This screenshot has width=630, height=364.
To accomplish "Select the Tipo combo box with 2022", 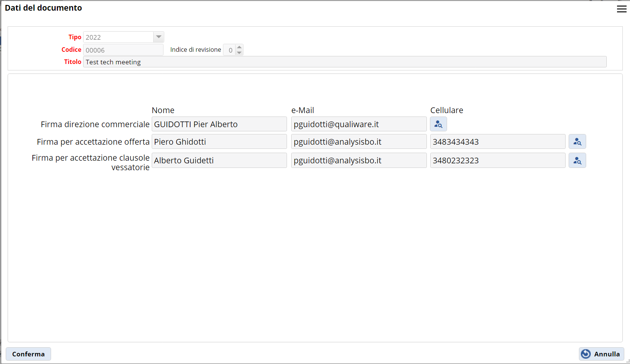I will [118, 37].
